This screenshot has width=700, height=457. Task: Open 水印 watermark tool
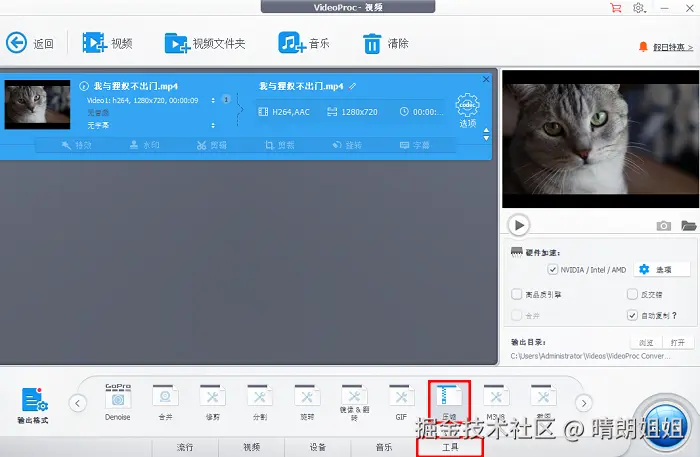(144, 145)
